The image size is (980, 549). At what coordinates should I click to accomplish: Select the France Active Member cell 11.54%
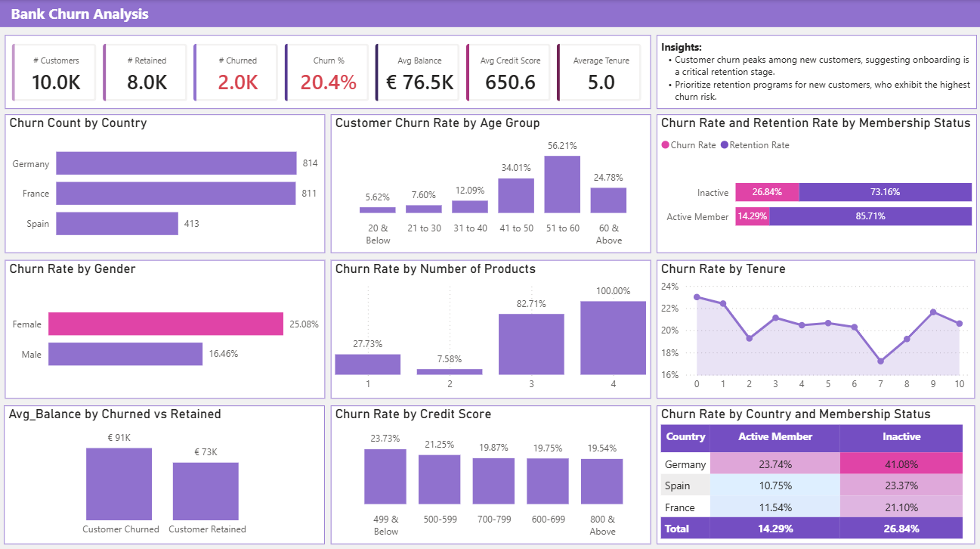click(775, 507)
